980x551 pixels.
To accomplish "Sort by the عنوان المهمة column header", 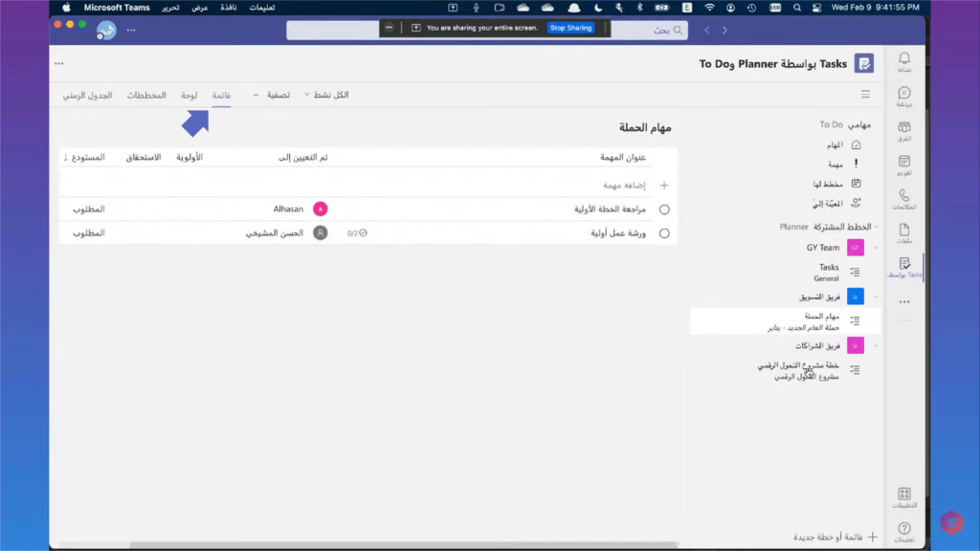I will point(623,158).
